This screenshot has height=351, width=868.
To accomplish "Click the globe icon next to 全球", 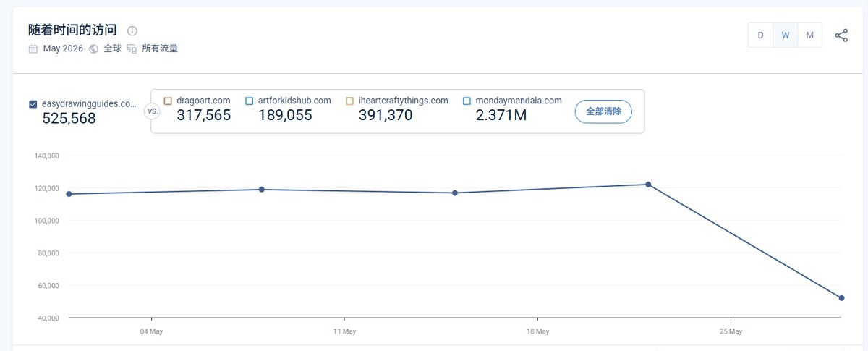I will pos(93,49).
